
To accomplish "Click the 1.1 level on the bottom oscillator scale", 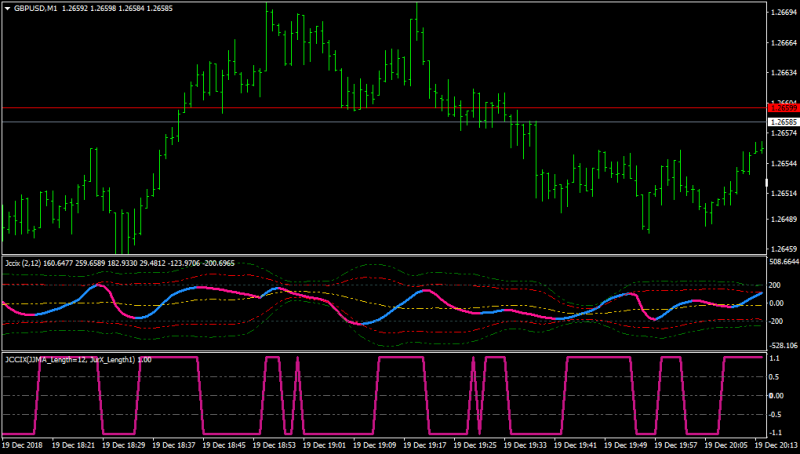I will (774, 359).
